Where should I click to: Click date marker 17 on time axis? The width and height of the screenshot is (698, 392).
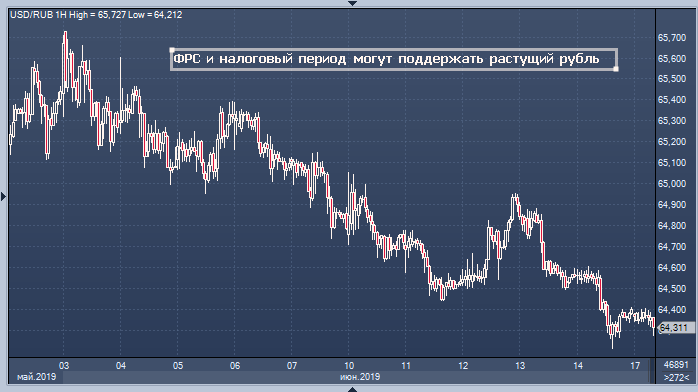pos(635,366)
